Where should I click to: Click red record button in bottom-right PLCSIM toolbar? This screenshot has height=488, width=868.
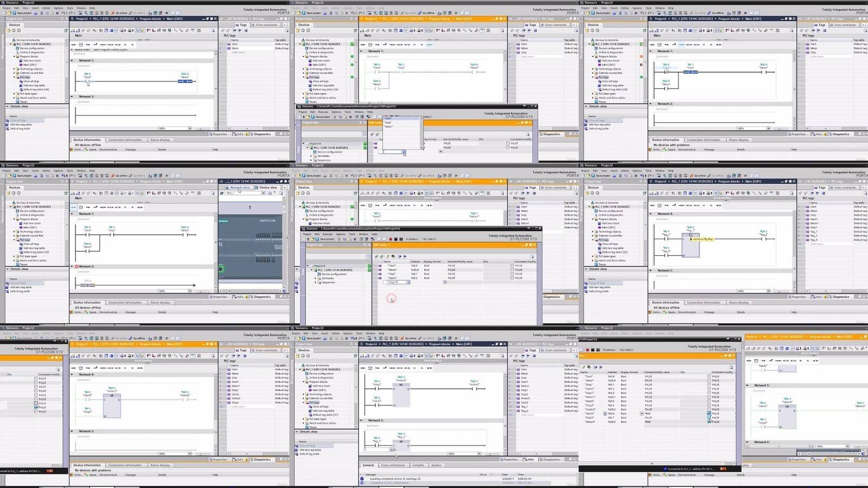click(588, 350)
